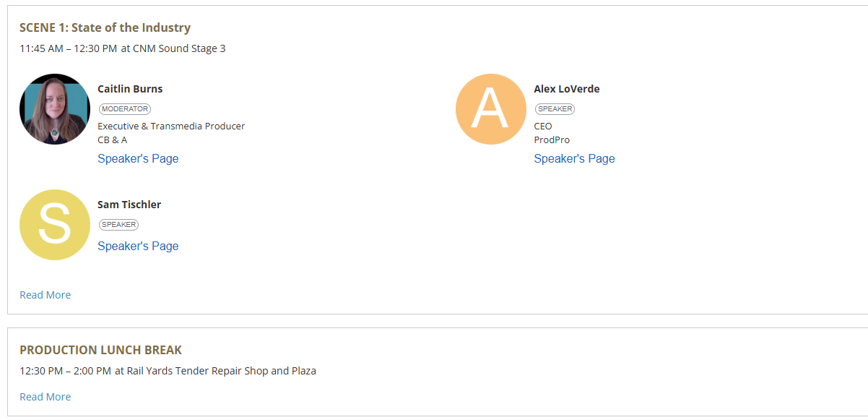The image size is (868, 420).
Task: Click the SPEAKER badge under Sam Tischler
Action: tap(118, 225)
